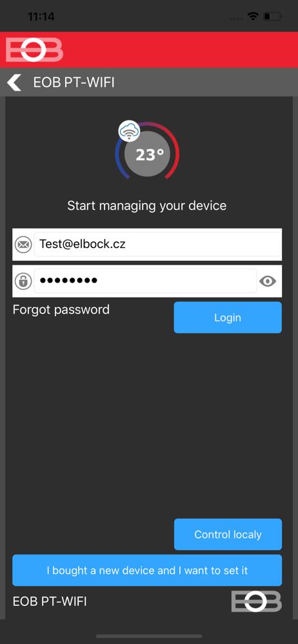Tap the red EOB logo at top
This screenshot has width=298, height=644.
pyautogui.click(x=35, y=50)
